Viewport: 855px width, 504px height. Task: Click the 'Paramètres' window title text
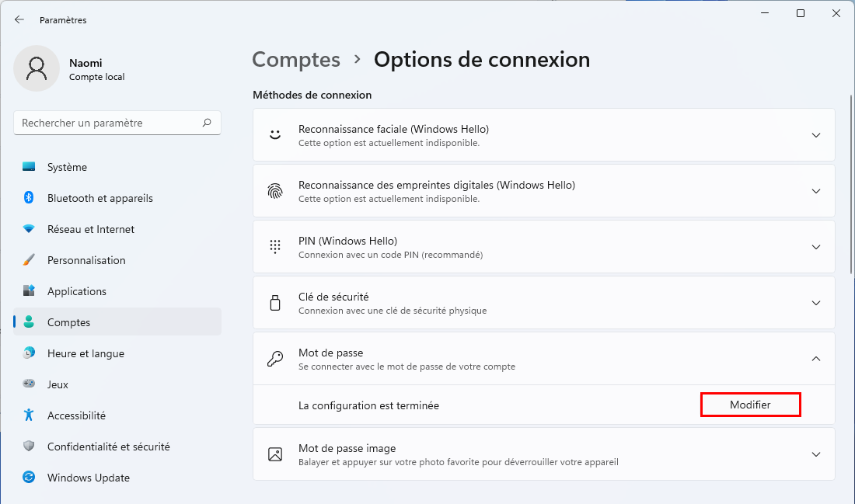[63, 20]
